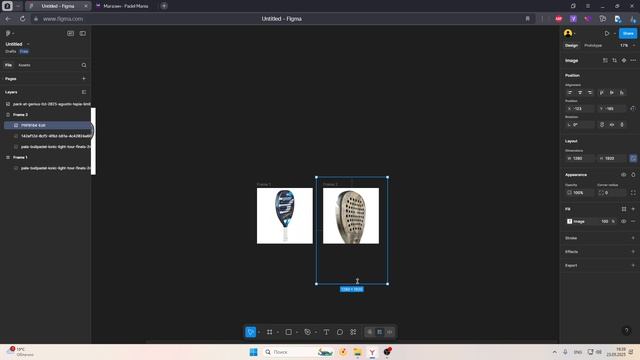
Task: Switch to Draw mode in toolbar
Action: [369, 332]
